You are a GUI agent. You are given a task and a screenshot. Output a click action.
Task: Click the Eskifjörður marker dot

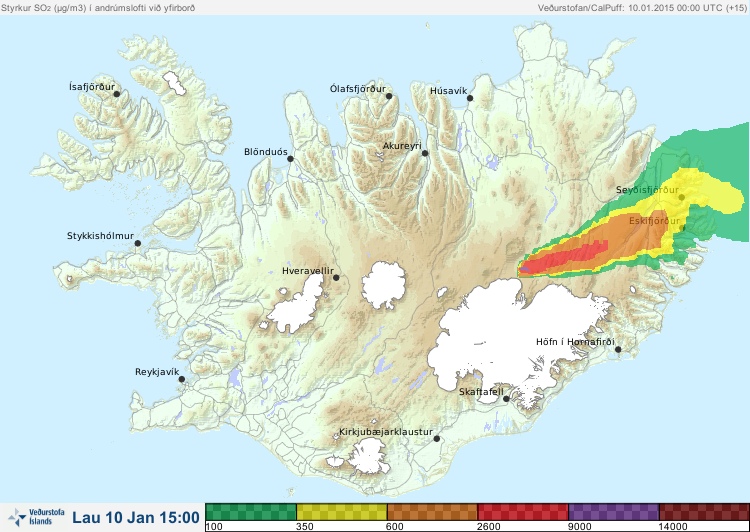coord(683,228)
